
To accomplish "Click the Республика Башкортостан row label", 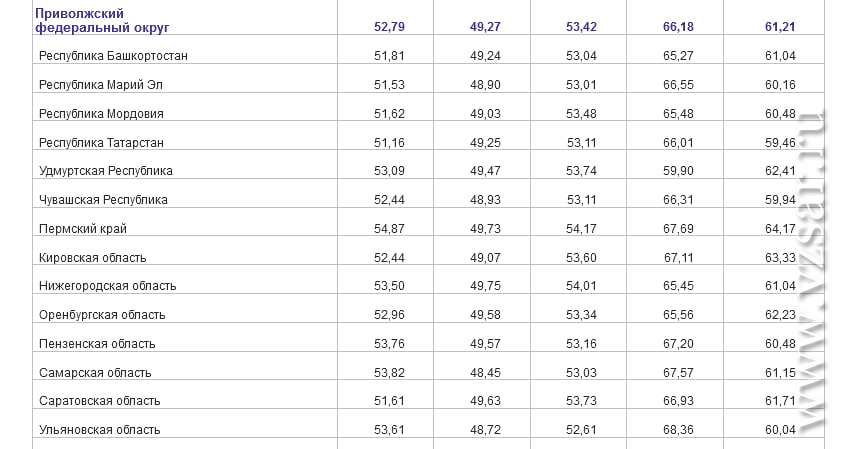I will coord(113,56).
